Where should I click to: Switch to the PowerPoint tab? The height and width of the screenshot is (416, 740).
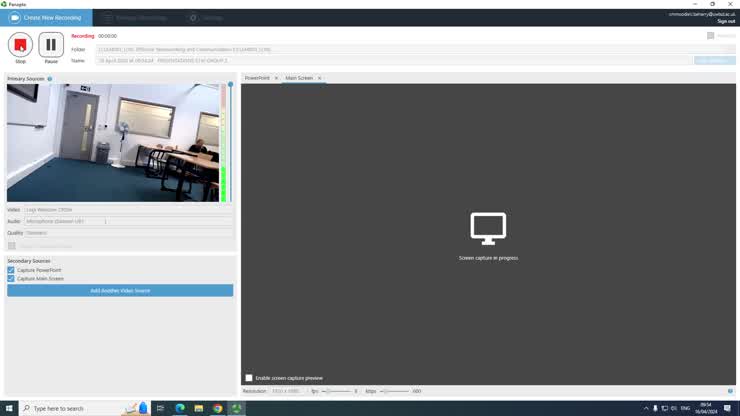point(257,78)
